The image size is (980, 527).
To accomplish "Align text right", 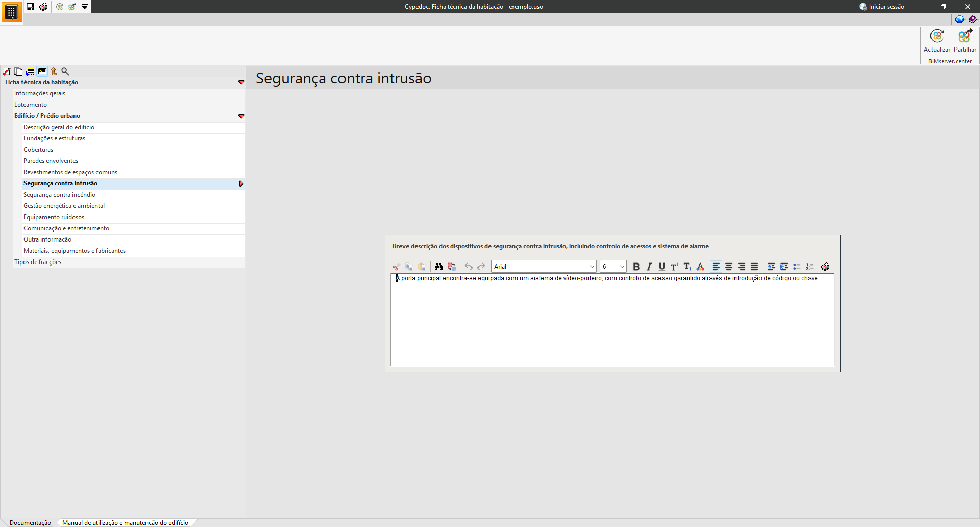I will click(742, 267).
